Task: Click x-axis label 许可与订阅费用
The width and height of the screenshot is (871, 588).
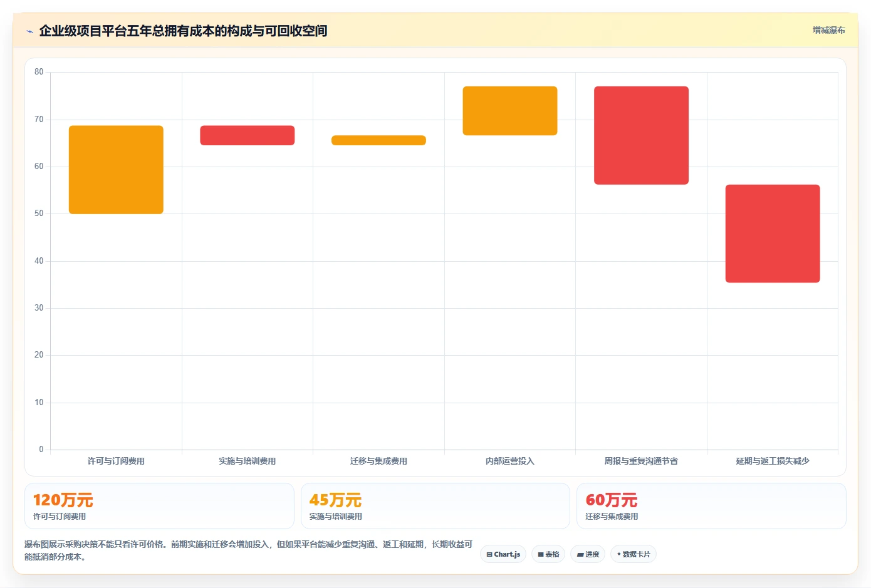Action: click(x=116, y=461)
